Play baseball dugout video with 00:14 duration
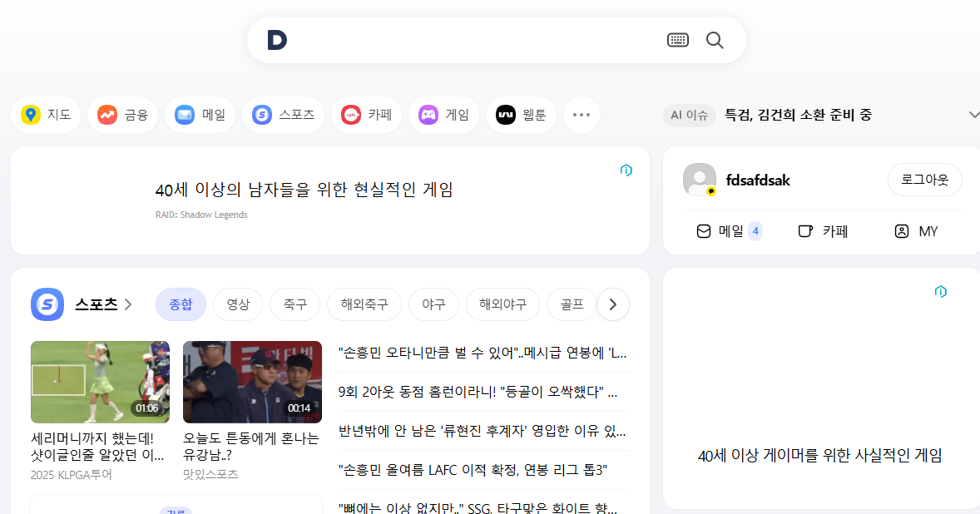 tap(253, 383)
